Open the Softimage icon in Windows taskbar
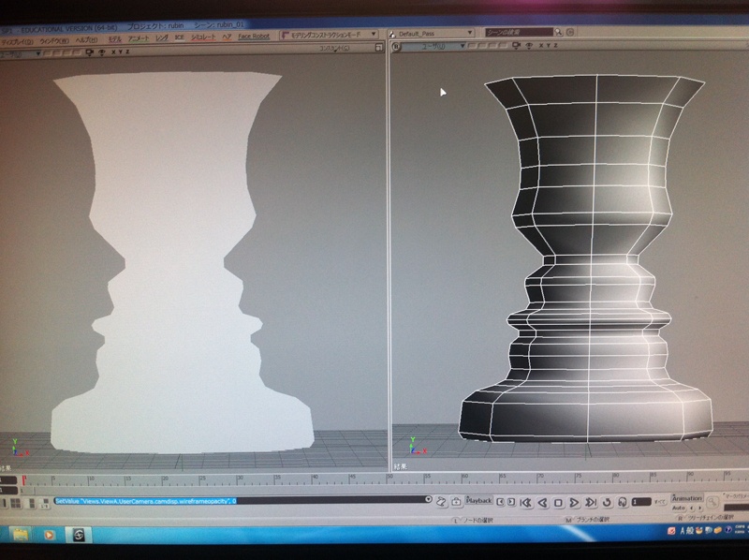The height and width of the screenshot is (560, 749). 81,535
